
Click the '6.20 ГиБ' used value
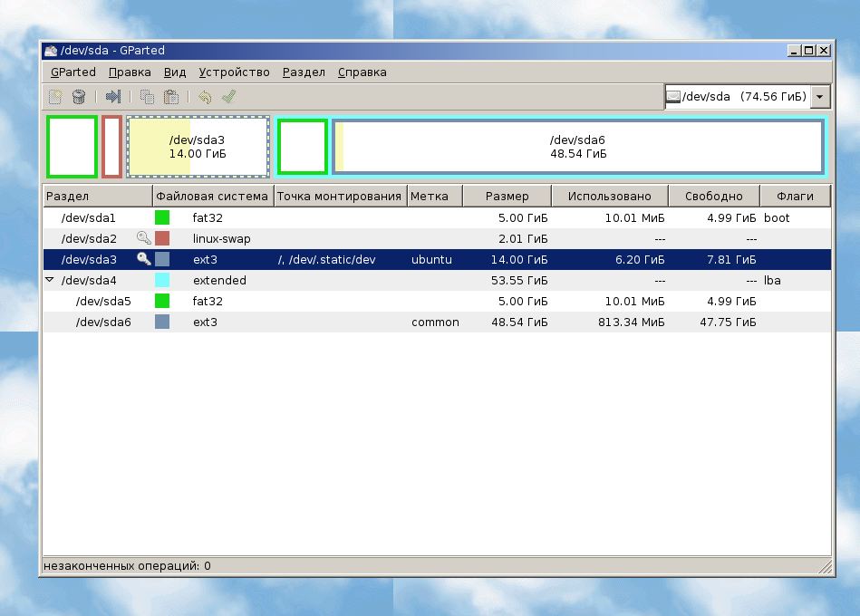[640, 259]
